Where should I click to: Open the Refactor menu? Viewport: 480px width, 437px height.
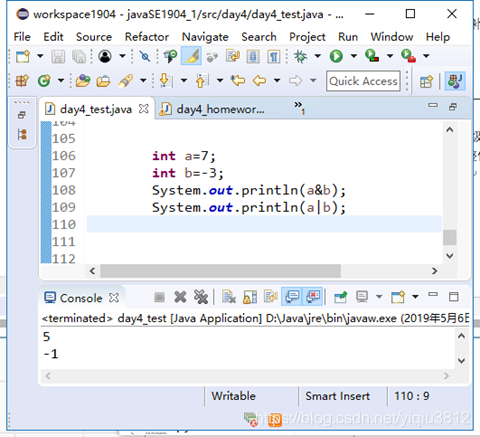(147, 37)
